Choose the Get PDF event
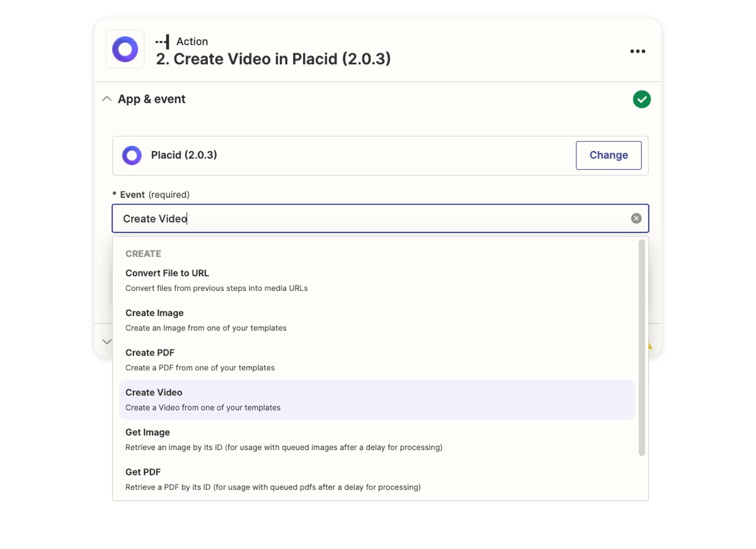The image size is (756, 549). click(x=377, y=479)
